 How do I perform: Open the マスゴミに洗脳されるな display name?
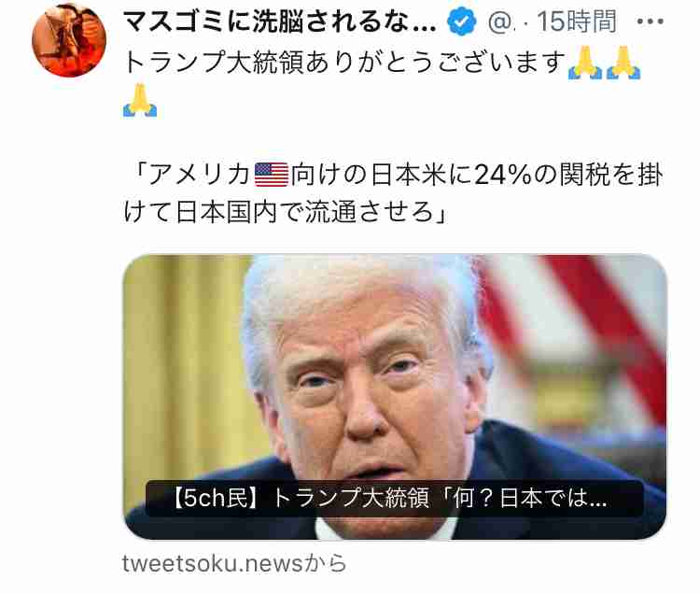(x=279, y=21)
